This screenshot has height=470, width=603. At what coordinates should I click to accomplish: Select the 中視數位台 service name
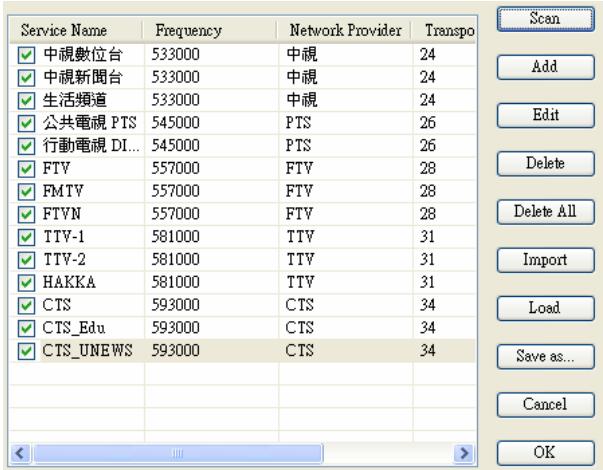click(x=83, y=55)
